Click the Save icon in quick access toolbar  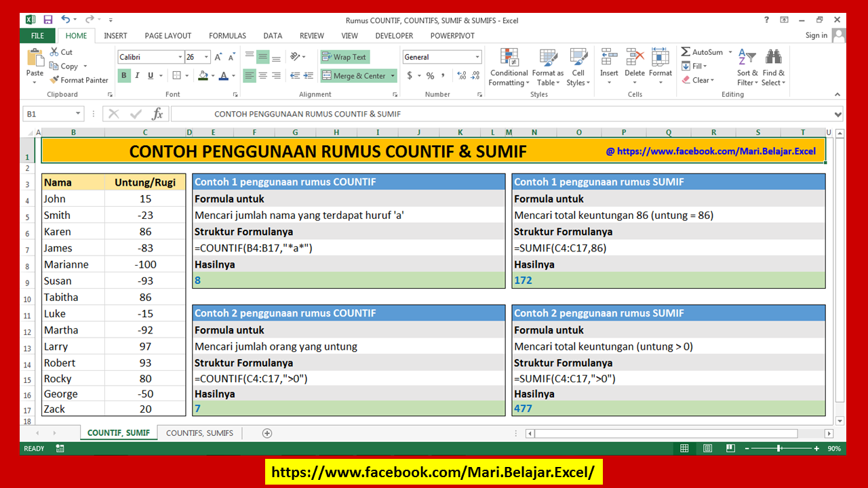(48, 20)
